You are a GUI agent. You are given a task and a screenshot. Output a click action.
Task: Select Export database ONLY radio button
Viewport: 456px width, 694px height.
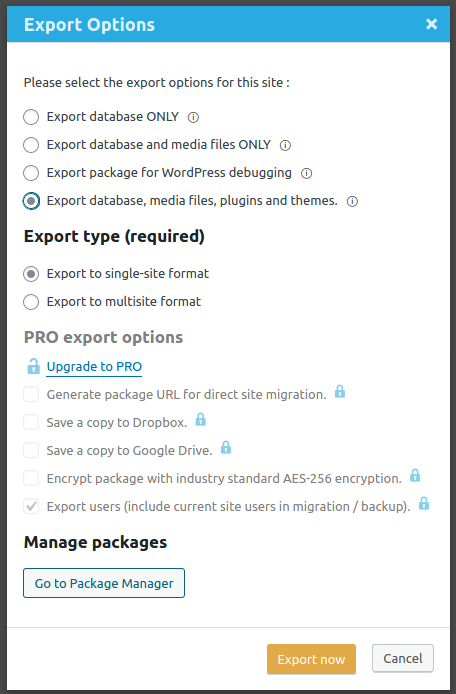pos(31,117)
